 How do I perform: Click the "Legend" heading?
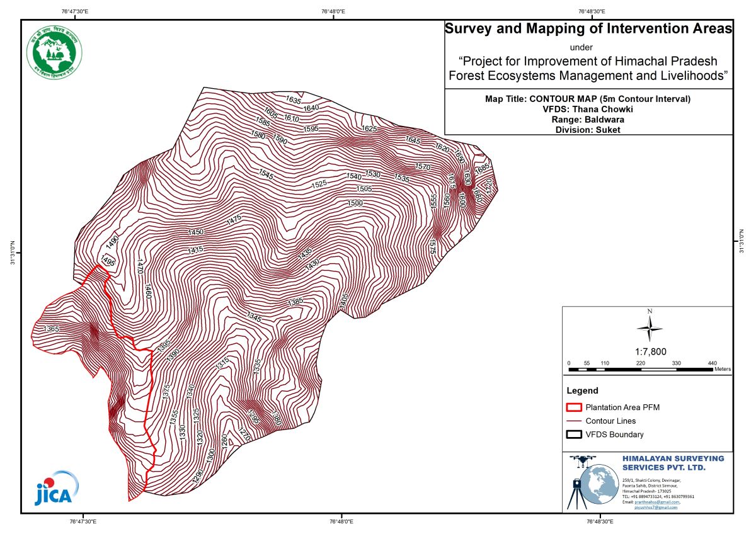[x=582, y=390]
